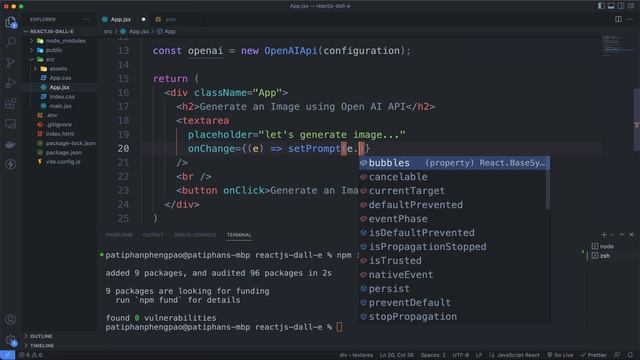
Task: Toggle bottom panel layout icon
Action: [x=611, y=6]
